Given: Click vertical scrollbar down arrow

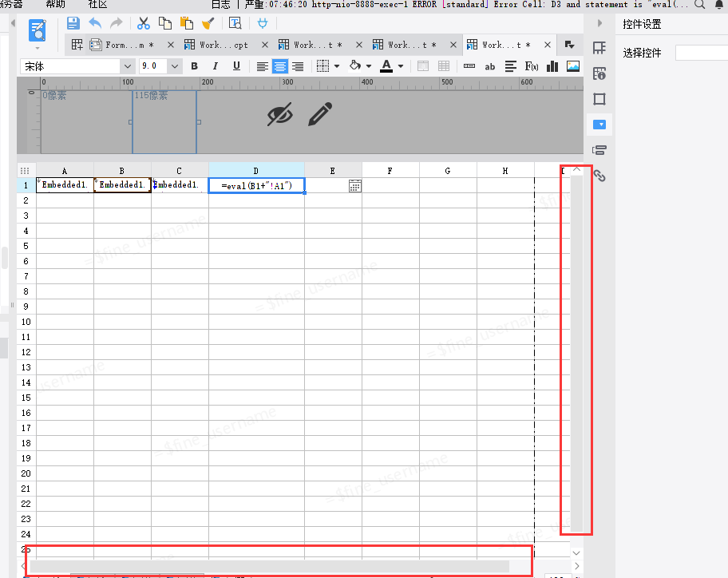Looking at the screenshot, I should (576, 553).
